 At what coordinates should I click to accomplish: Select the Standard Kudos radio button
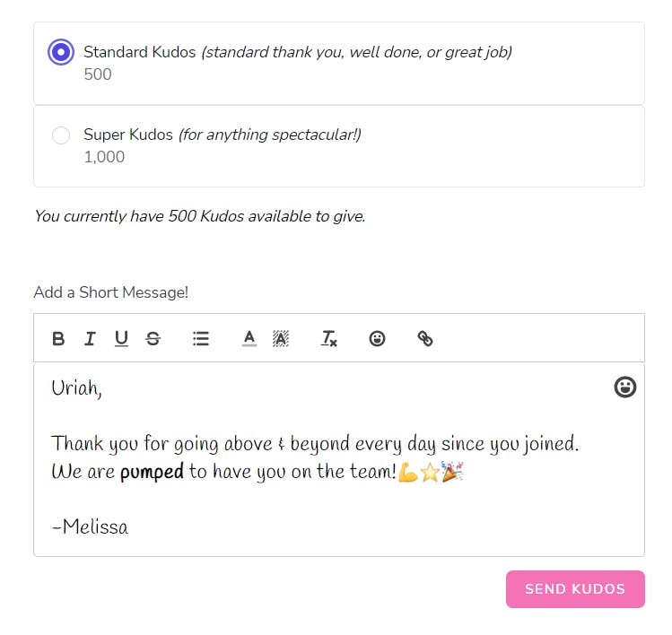(x=61, y=52)
